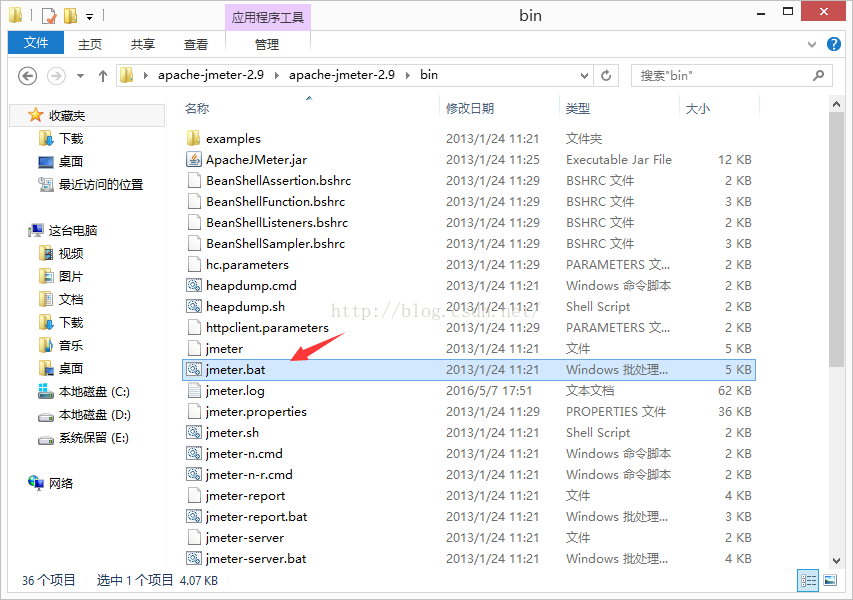Open the quick access toolbar customize dropdown
This screenshot has height=600, width=853.
[89, 17]
